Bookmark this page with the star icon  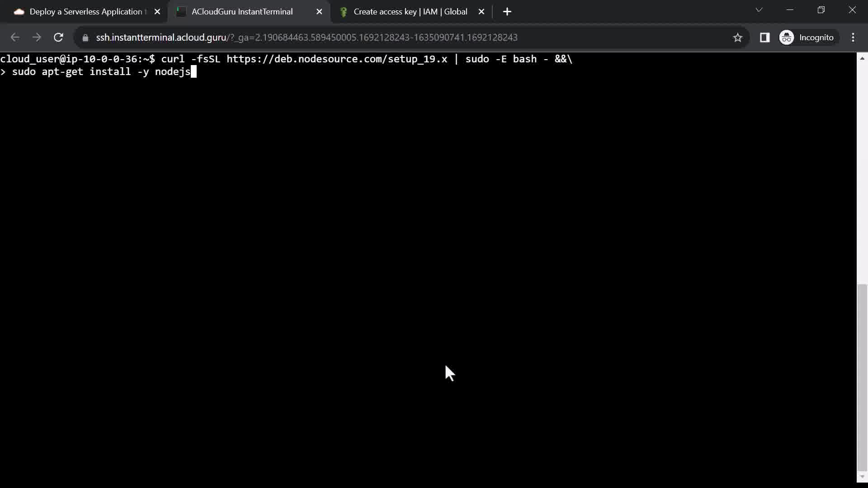pyautogui.click(x=738, y=38)
